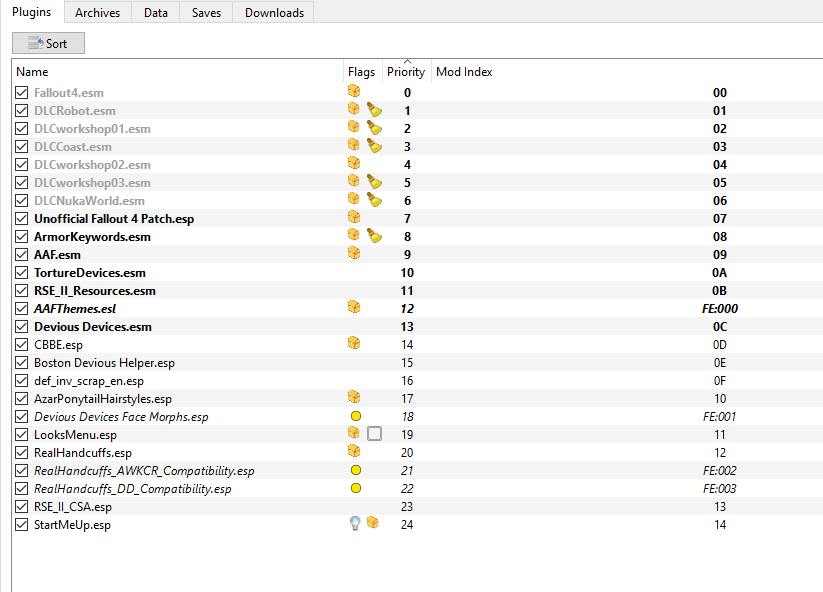
Task: Toggle the RSE_II_CSA.esp checkbox
Action: 21,506
